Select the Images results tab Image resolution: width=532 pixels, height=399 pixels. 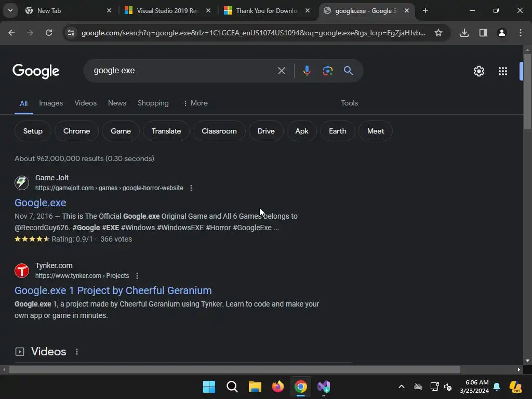[x=51, y=103]
